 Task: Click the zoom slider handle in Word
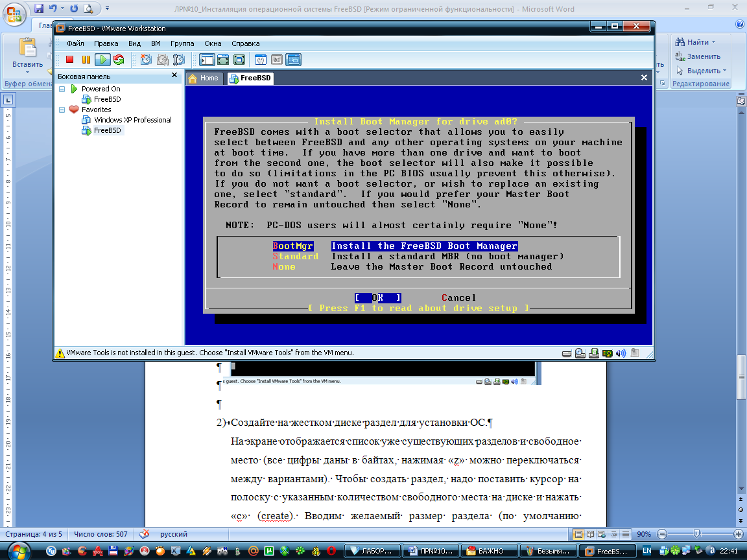pyautogui.click(x=697, y=534)
